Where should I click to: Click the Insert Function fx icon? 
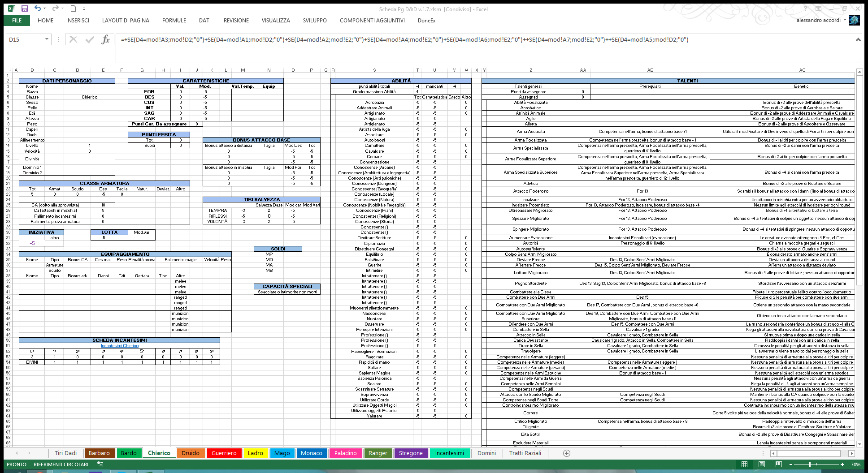[105, 39]
